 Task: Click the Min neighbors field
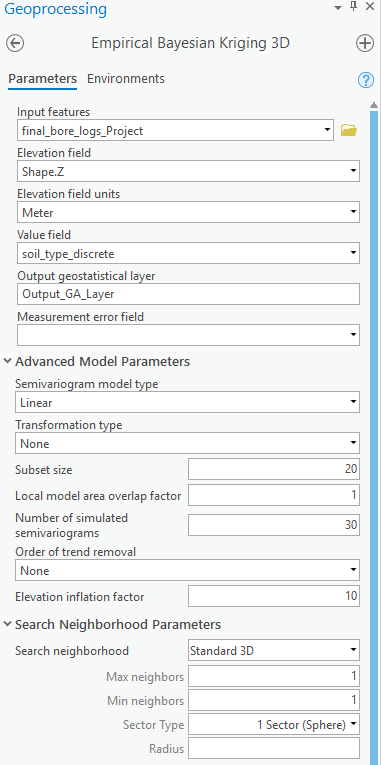point(274,701)
